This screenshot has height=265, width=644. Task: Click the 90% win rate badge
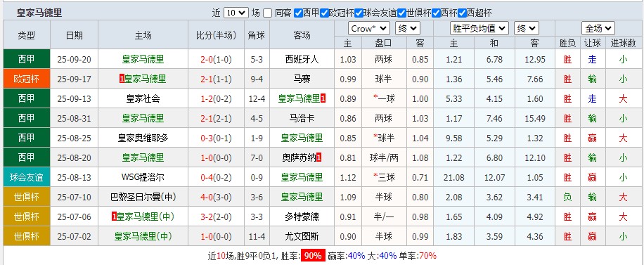tap(313, 256)
